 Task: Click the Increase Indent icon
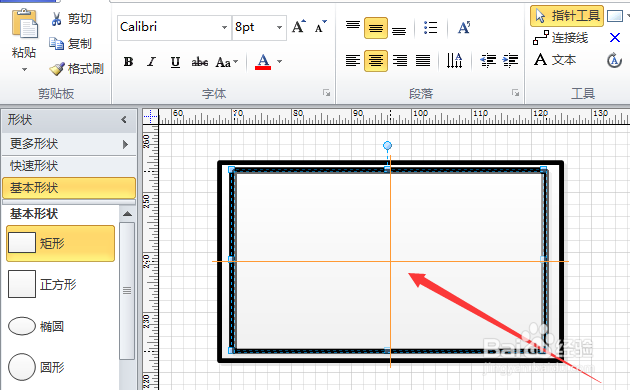coord(510,61)
